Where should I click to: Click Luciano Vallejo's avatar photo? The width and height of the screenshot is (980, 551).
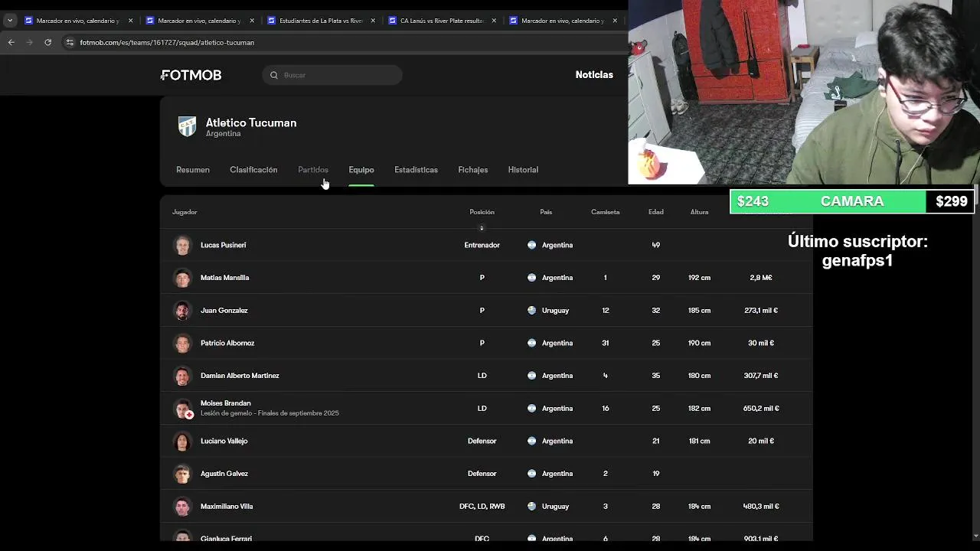(x=182, y=441)
